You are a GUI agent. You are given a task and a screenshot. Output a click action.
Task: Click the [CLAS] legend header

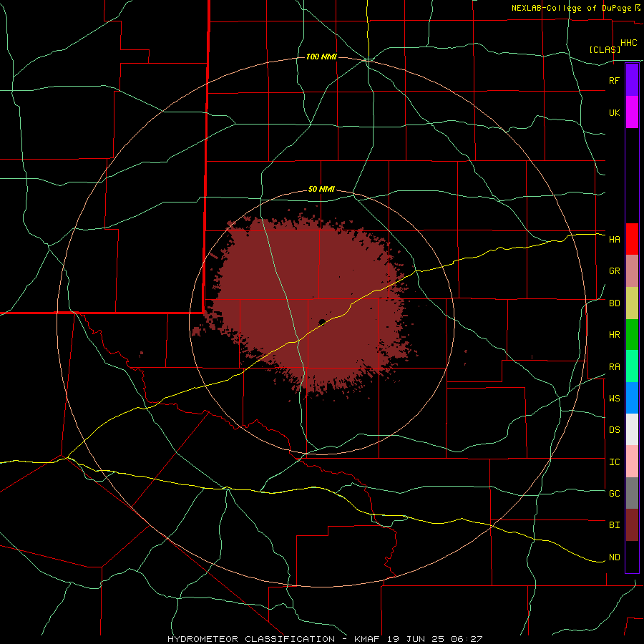point(605,49)
